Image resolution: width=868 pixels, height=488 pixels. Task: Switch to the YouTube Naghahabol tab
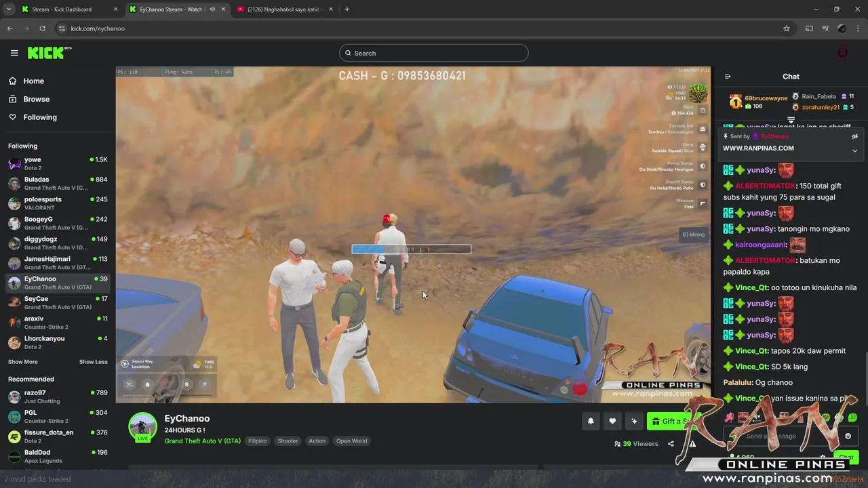[284, 9]
